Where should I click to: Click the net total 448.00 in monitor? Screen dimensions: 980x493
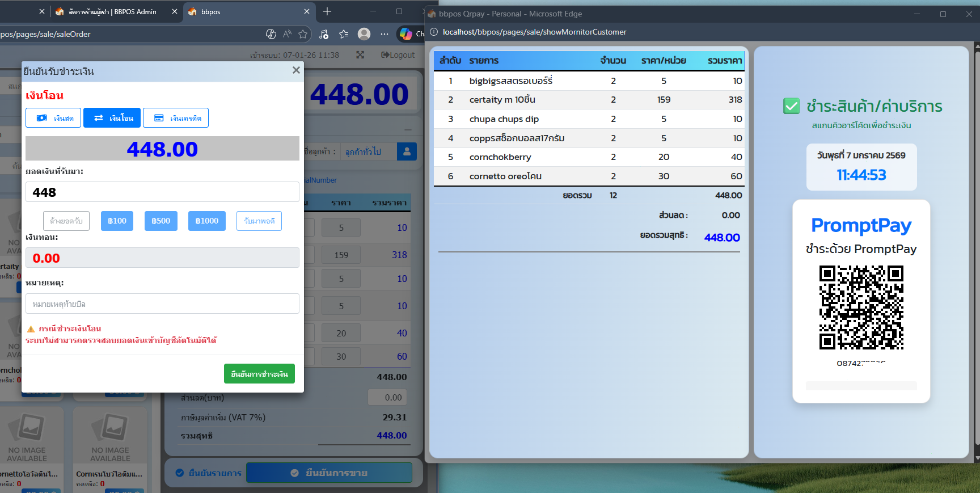point(722,237)
